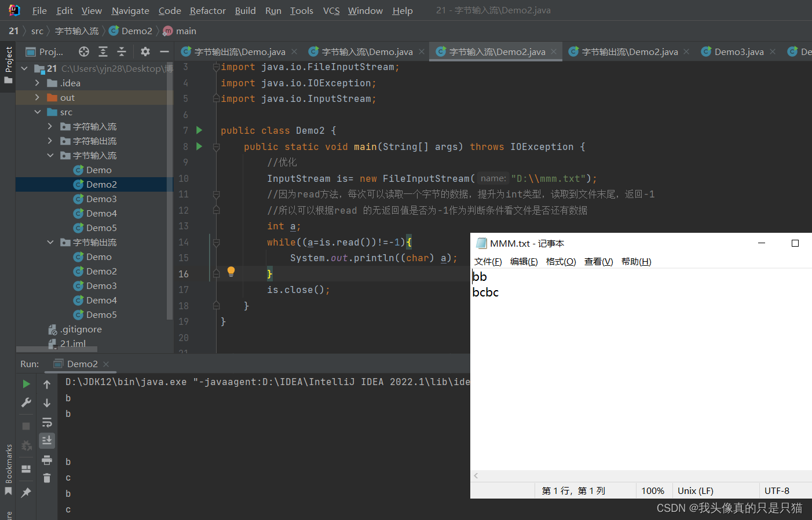Close the 字节输出流\Demo.java tab

pos(294,52)
